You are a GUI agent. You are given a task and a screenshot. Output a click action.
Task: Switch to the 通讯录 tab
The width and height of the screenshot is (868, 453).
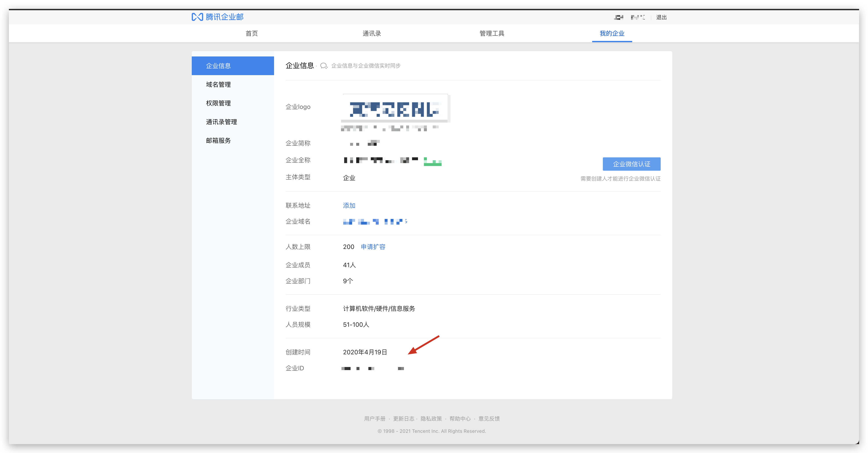click(x=371, y=33)
